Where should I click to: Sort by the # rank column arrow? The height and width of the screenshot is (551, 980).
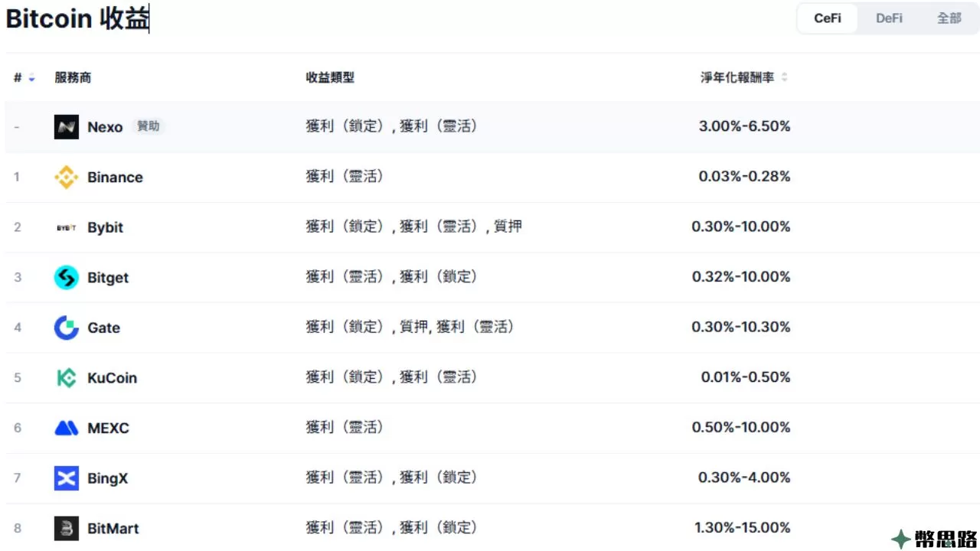[x=31, y=78]
